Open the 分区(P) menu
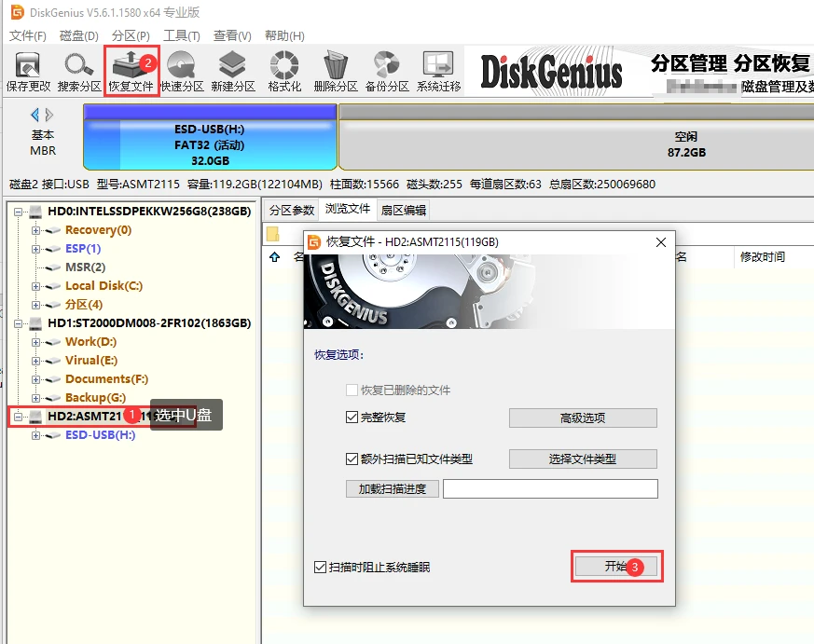 [131, 35]
